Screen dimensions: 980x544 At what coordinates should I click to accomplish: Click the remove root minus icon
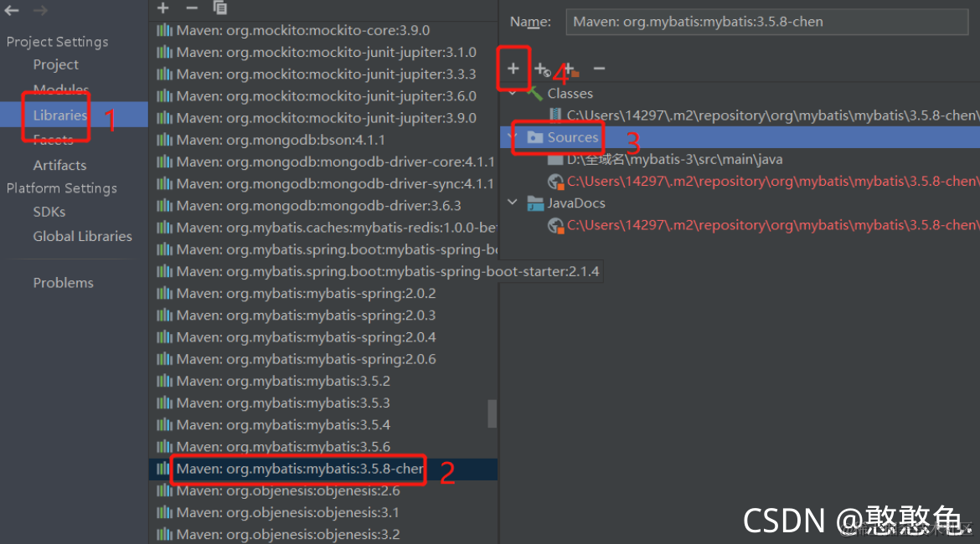[600, 68]
